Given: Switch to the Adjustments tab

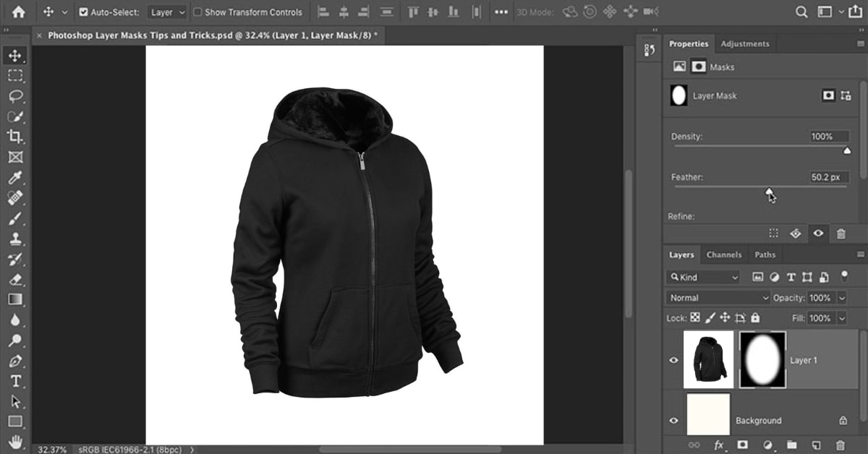Looking at the screenshot, I should click(745, 43).
